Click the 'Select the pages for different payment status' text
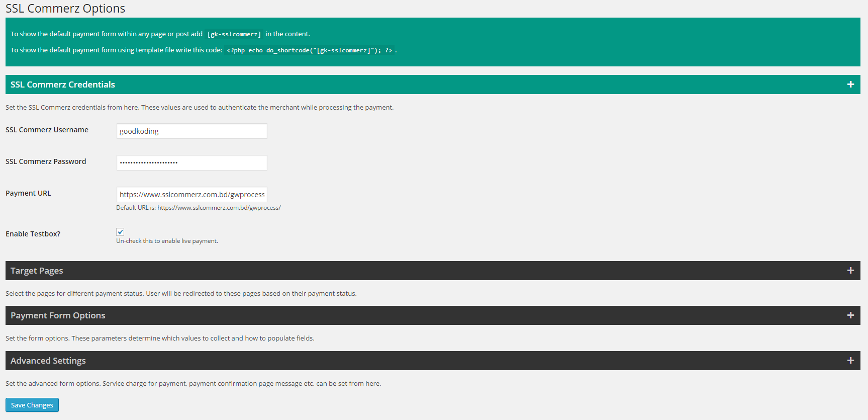Viewport: 868px width, 420px height. (x=181, y=293)
